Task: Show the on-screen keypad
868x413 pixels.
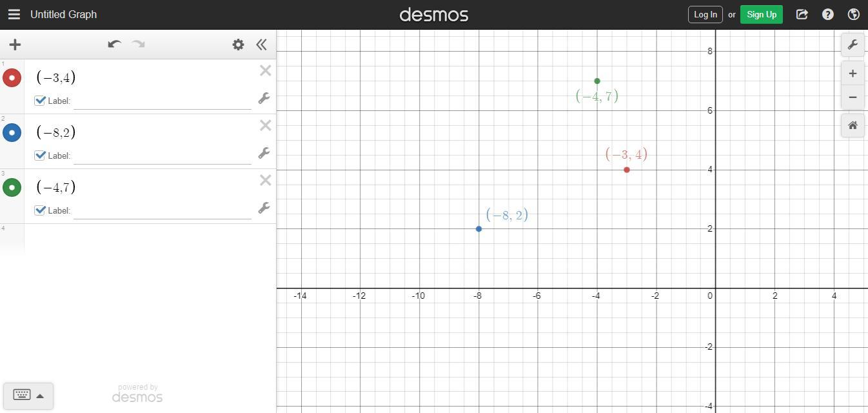Action: click(28, 395)
